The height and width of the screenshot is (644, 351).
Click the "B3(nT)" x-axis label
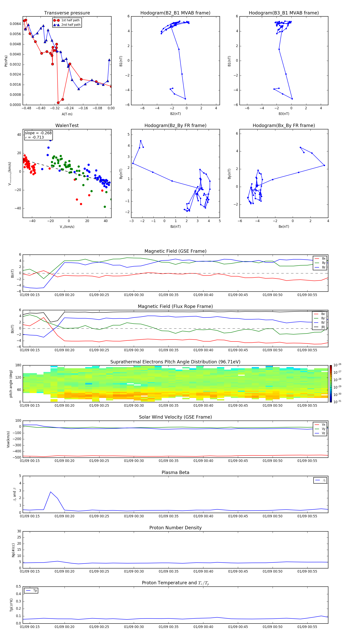point(284,114)
